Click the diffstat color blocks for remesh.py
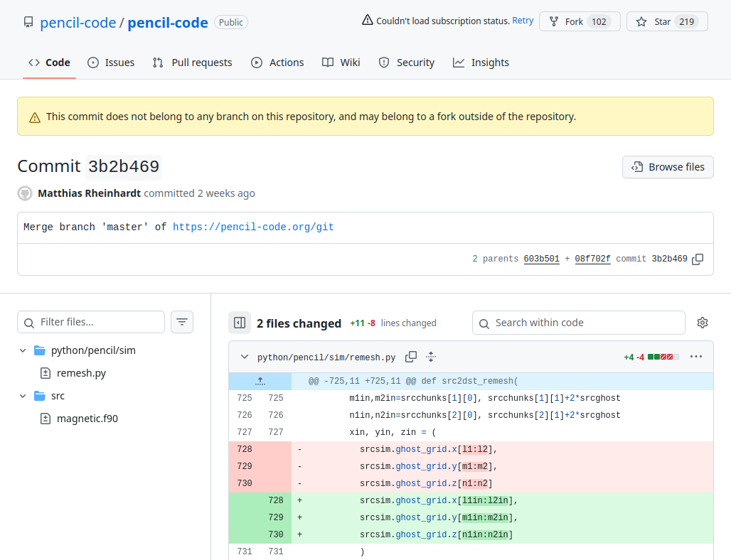 tap(663, 357)
